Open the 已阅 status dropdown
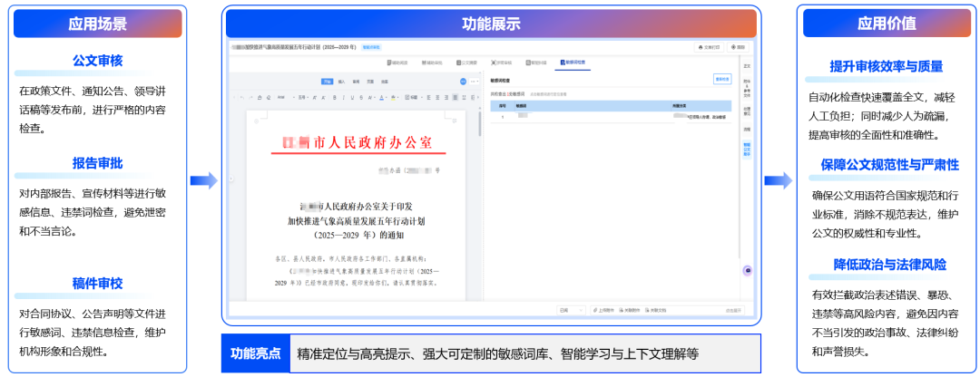 [x=572, y=310]
